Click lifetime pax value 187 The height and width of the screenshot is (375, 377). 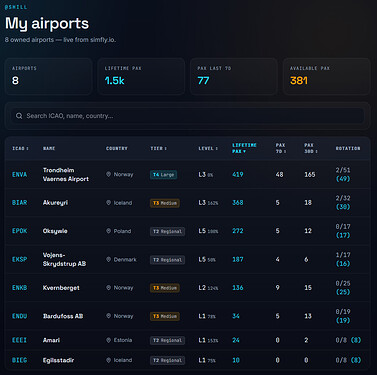[238, 259]
